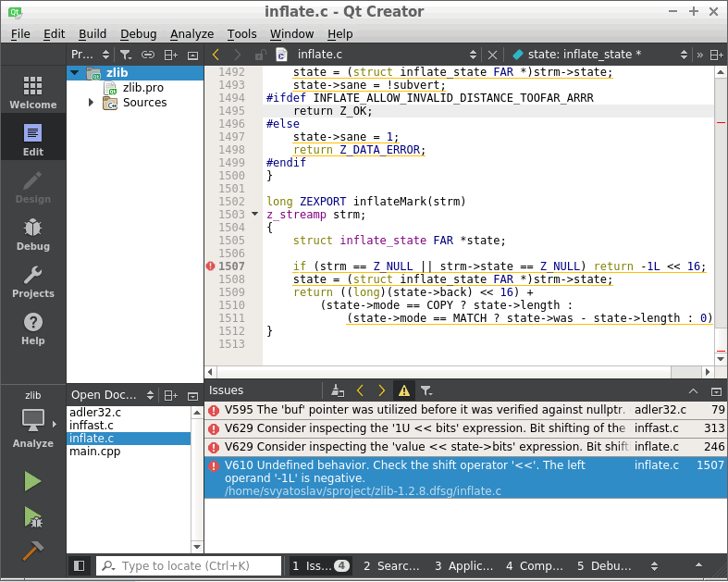Collapse function fold marker at line 1503
This screenshot has width=728, height=582.
255,214
